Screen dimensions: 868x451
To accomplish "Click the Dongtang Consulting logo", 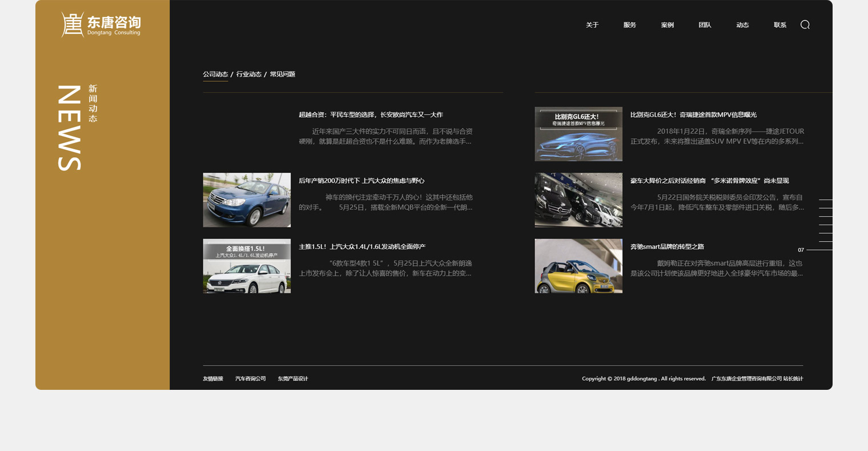I will click(101, 25).
